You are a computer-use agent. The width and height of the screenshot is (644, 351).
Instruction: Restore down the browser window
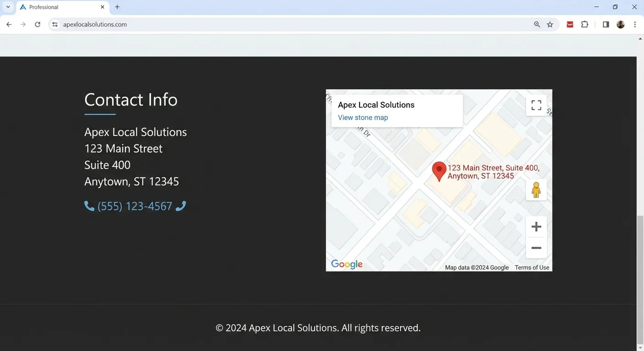[615, 7]
